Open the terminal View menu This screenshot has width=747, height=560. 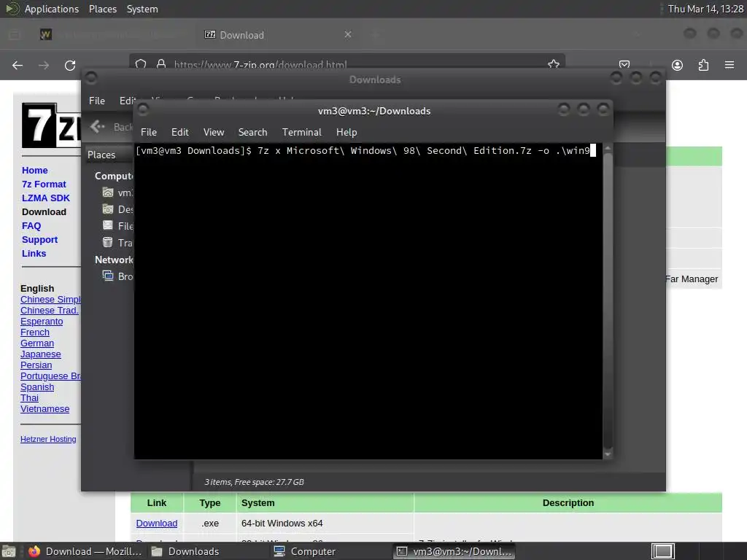214,133
